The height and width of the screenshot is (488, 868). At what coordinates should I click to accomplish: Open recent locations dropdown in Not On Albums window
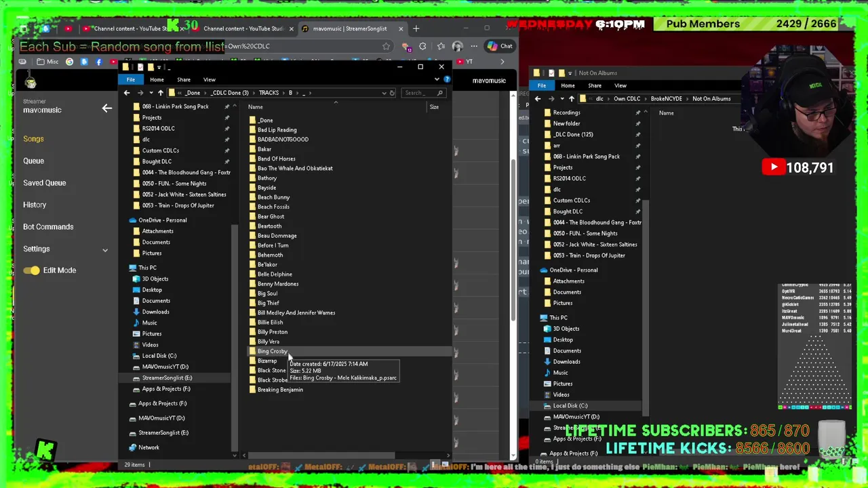561,99
